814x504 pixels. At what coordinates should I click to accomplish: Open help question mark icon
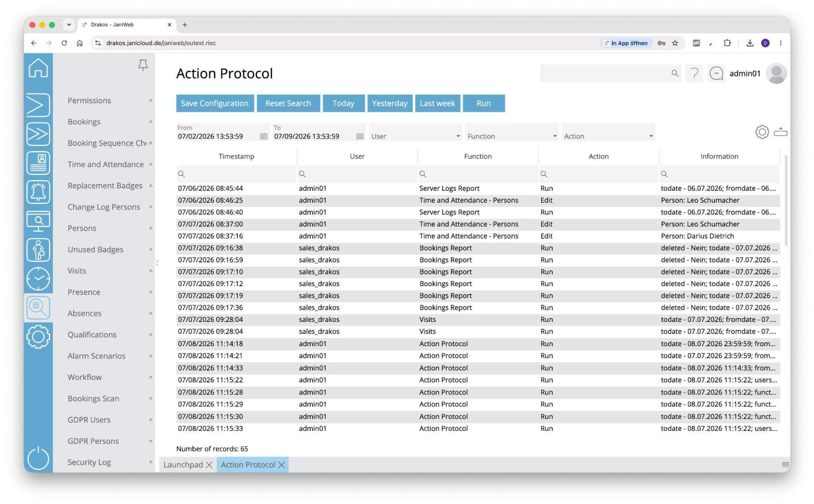(694, 73)
